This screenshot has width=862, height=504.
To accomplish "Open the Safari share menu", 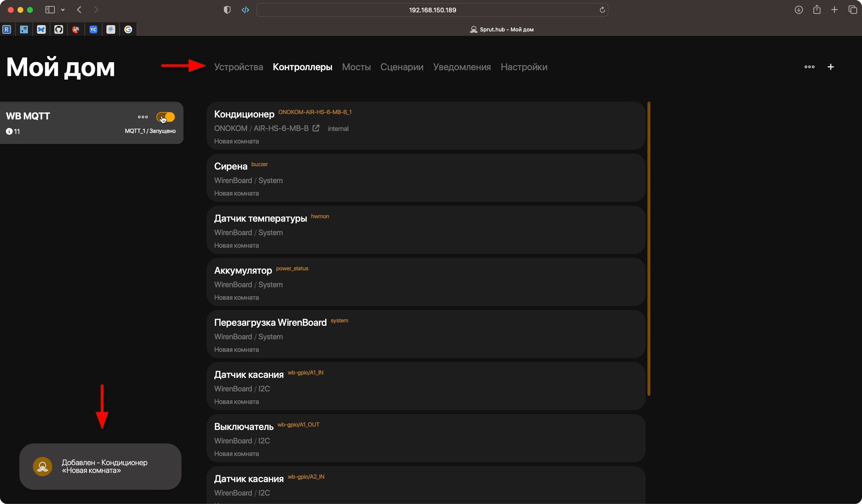I will coord(817,10).
